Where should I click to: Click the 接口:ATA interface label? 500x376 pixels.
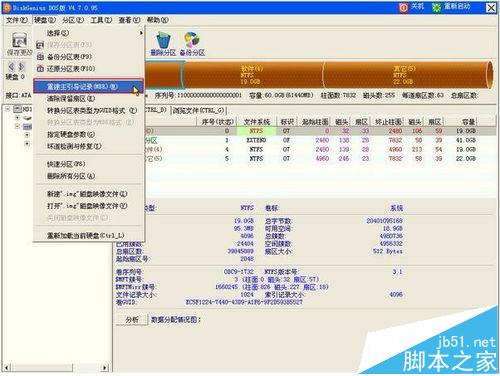[18, 96]
